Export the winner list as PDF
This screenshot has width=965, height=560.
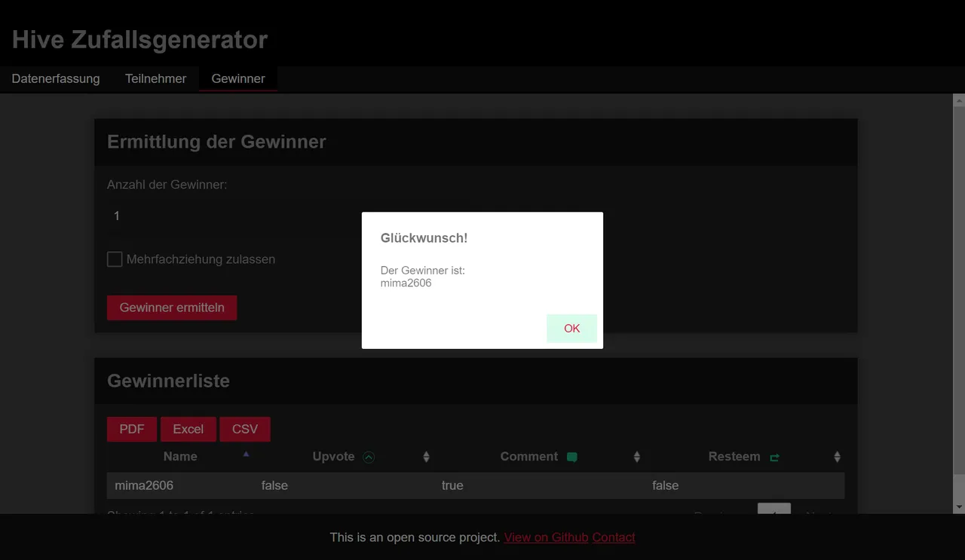click(x=132, y=429)
